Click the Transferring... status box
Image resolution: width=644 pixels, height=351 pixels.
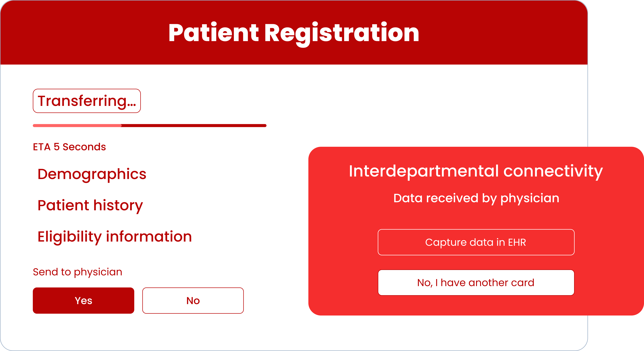(87, 101)
